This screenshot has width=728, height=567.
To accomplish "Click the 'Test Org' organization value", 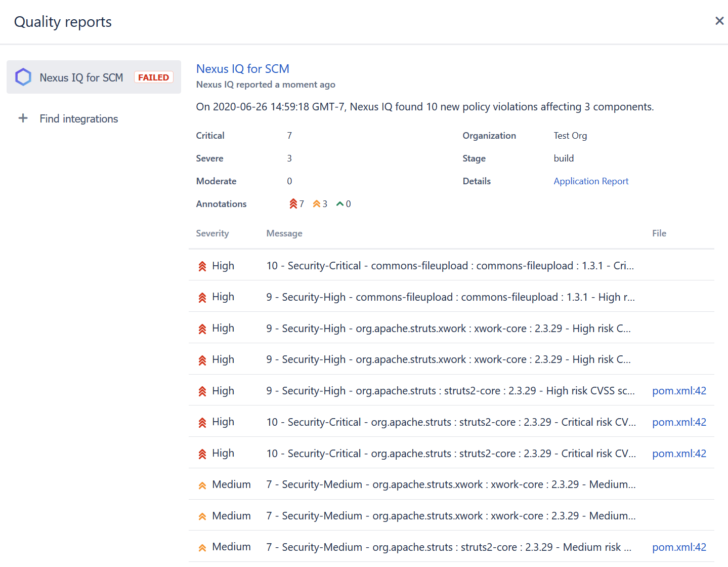I will pos(570,136).
